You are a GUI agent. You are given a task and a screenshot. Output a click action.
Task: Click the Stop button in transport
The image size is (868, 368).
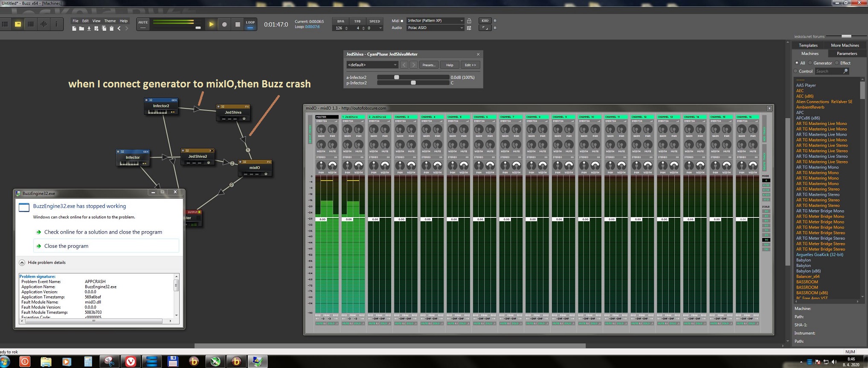coord(238,24)
